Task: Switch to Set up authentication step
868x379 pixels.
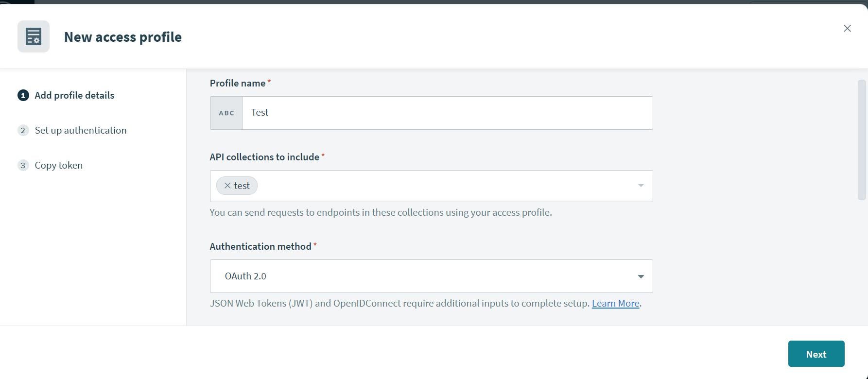Action: click(81, 130)
